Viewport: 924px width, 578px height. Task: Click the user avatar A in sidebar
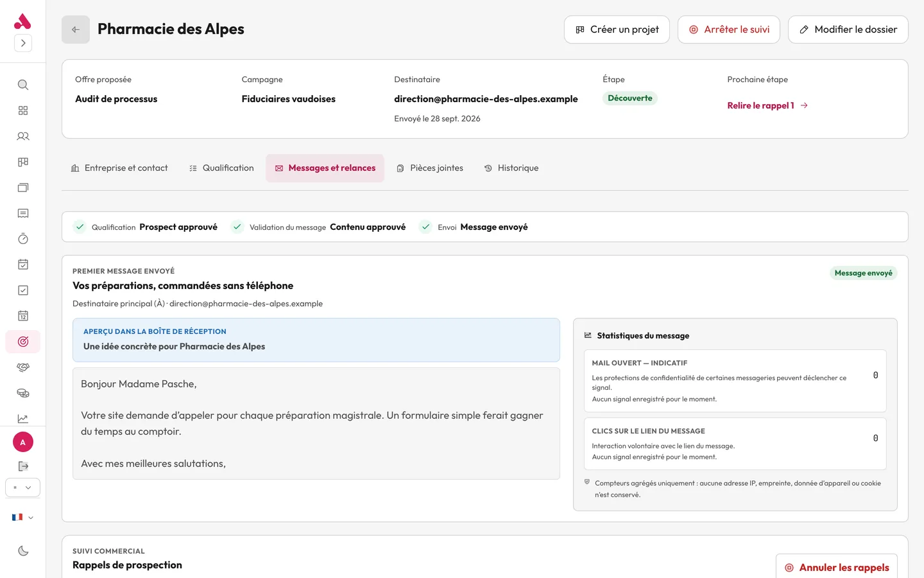click(x=23, y=442)
